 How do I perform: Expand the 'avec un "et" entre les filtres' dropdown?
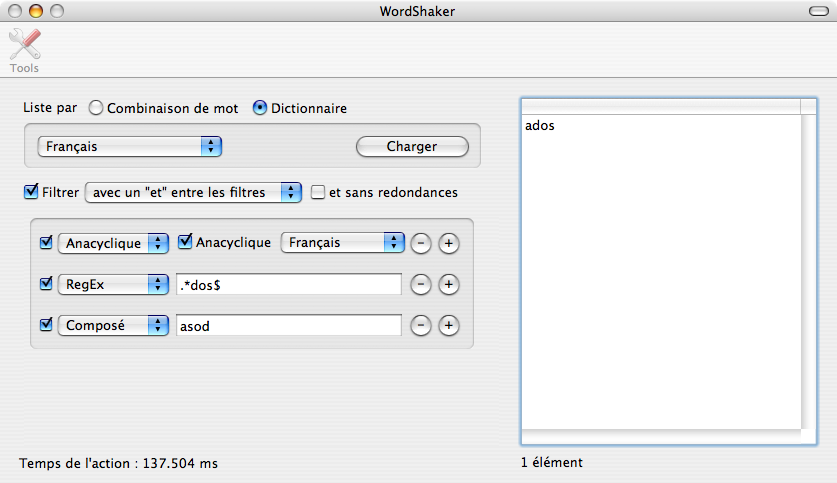click(193, 192)
